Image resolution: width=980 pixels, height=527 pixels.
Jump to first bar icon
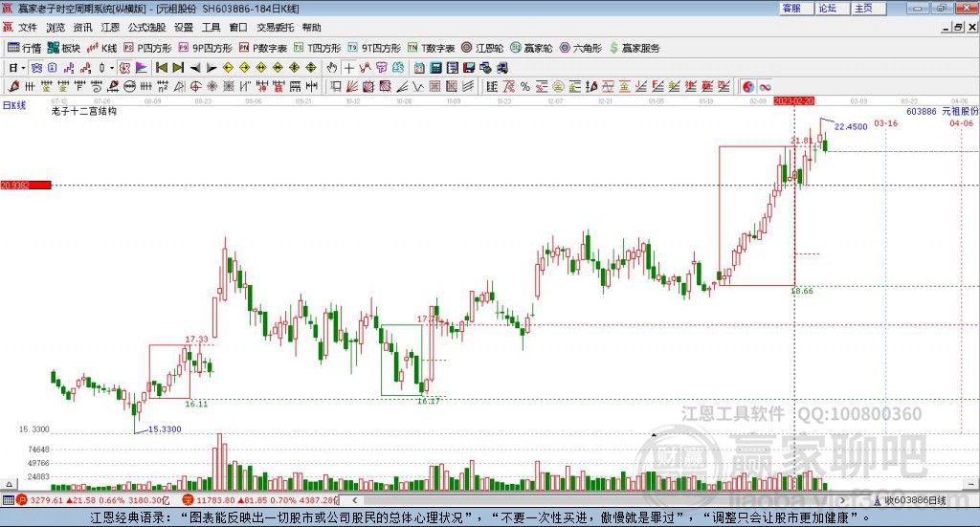[x=161, y=68]
